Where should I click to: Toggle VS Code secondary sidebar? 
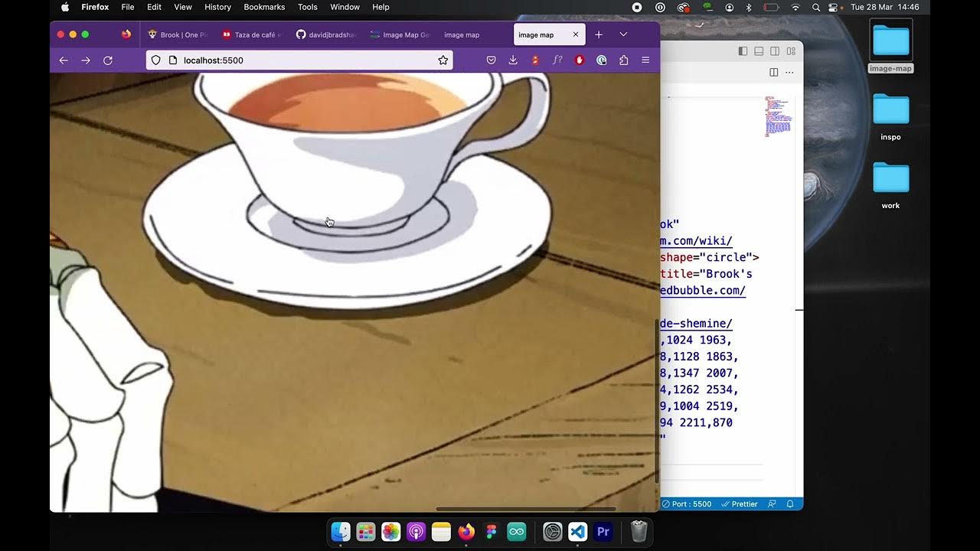coord(775,51)
